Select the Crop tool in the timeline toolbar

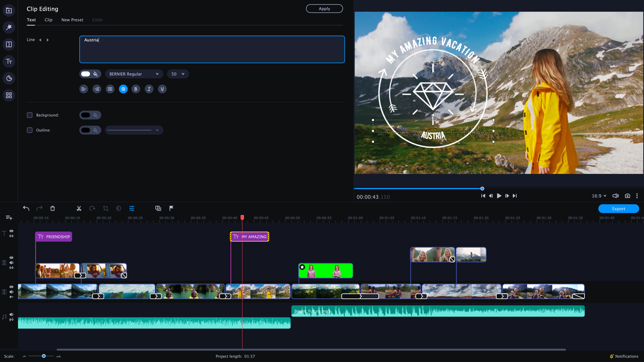106,208
